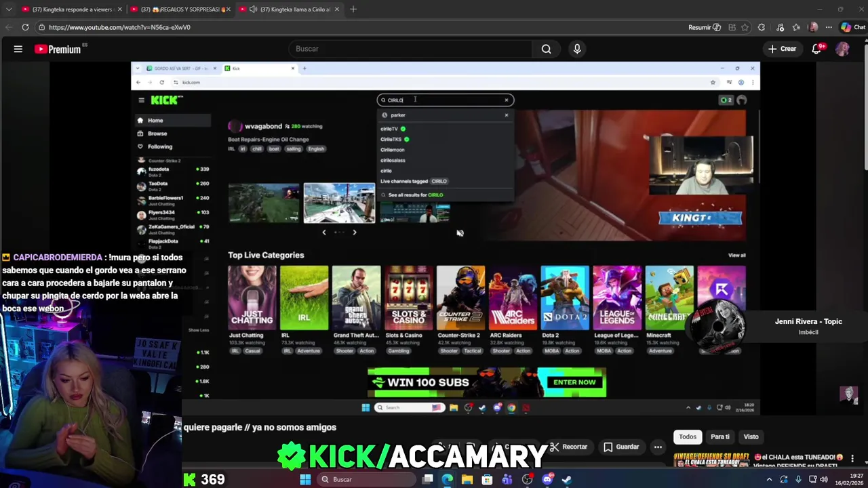Open 'el CHALA esta TUNEADO' video thumbnail

pos(711,459)
